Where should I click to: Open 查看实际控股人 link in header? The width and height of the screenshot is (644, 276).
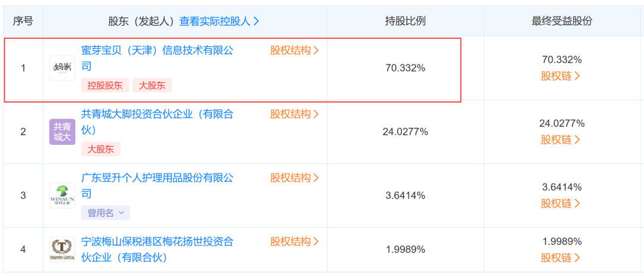[x=219, y=21]
